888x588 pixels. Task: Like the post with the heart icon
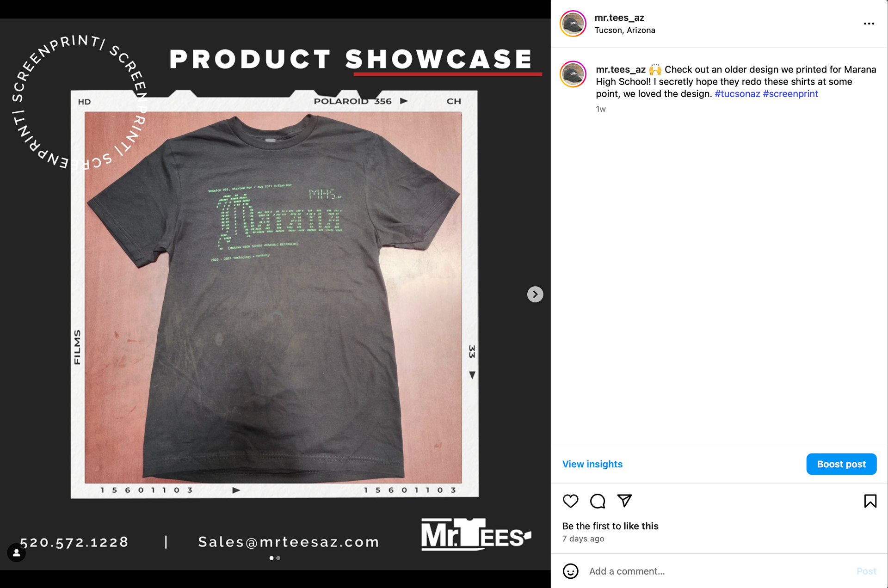click(570, 501)
